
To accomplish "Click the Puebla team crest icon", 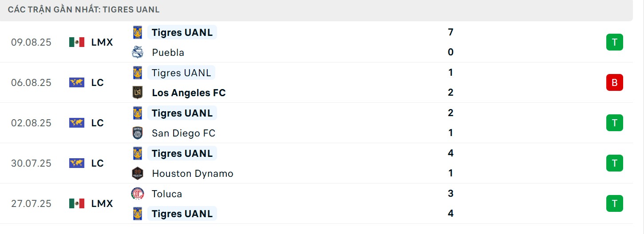I will click(138, 52).
